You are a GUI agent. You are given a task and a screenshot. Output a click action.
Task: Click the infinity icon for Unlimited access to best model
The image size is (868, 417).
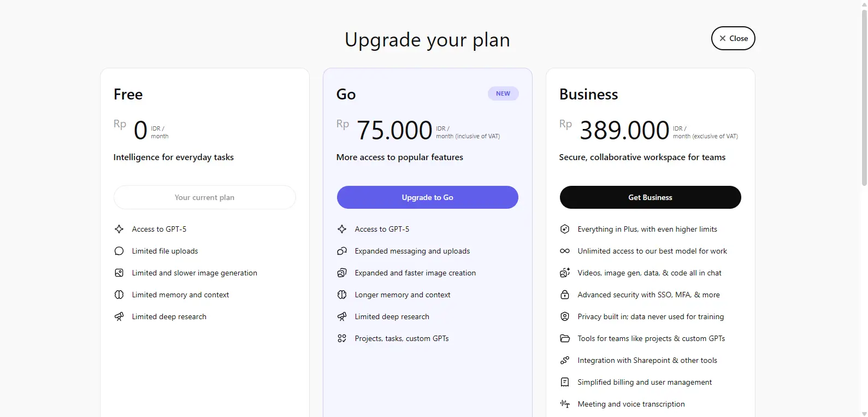(x=565, y=251)
